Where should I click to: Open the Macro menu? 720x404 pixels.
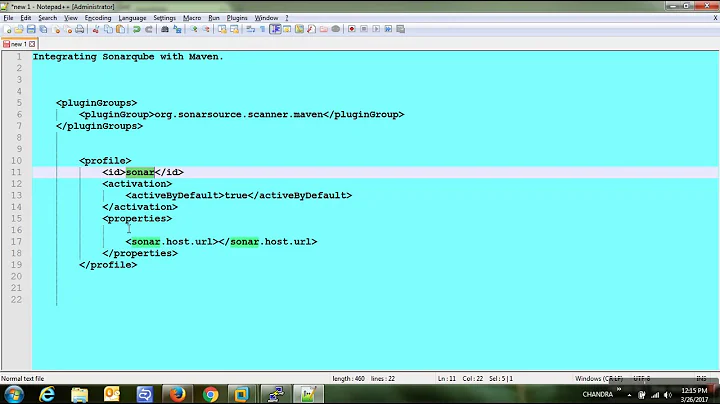coord(192,18)
